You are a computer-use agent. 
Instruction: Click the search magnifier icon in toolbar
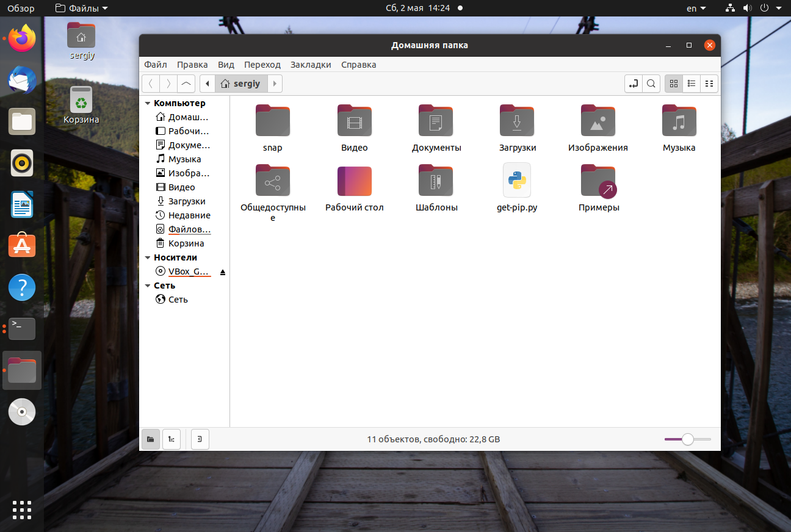click(x=651, y=84)
